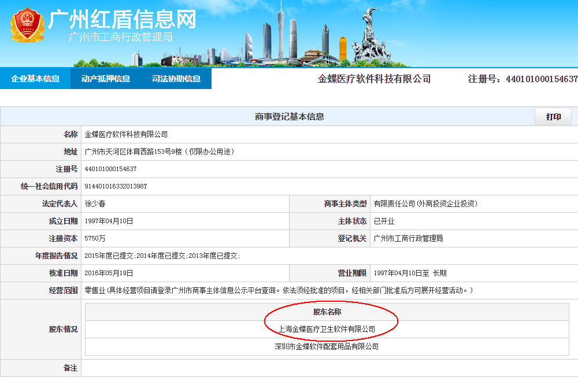Click credit code 91440101633201398Y
The image size is (578, 392).
116,186
